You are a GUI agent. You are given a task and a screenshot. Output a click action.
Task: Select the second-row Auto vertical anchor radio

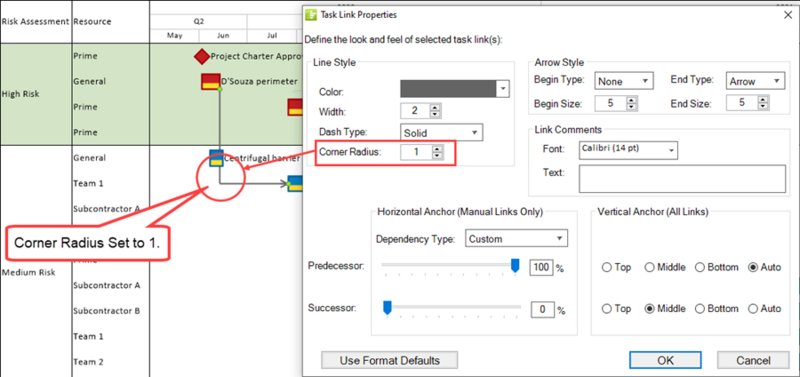coord(753,309)
